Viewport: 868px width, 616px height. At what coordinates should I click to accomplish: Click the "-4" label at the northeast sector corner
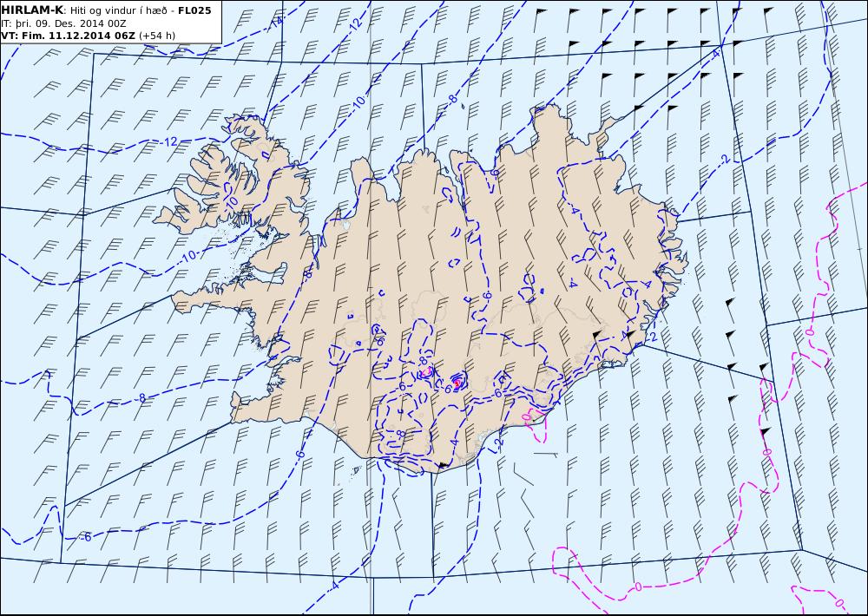coord(716,55)
